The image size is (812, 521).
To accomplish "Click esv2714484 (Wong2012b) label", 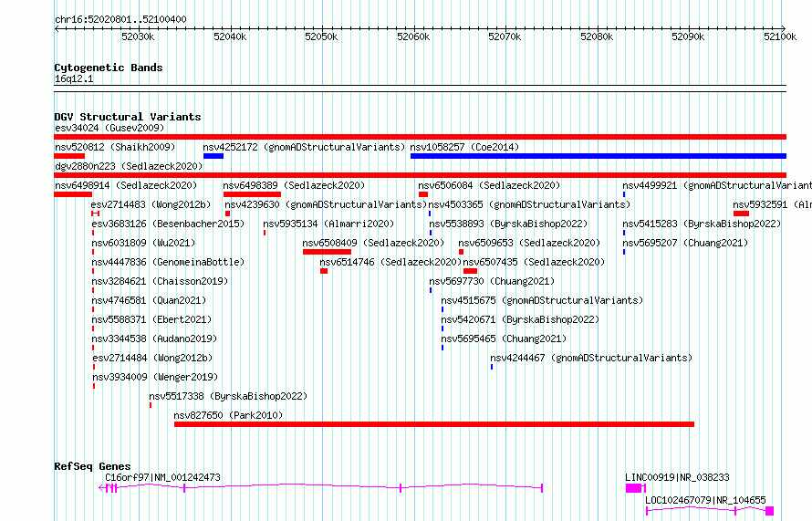I will point(152,358).
